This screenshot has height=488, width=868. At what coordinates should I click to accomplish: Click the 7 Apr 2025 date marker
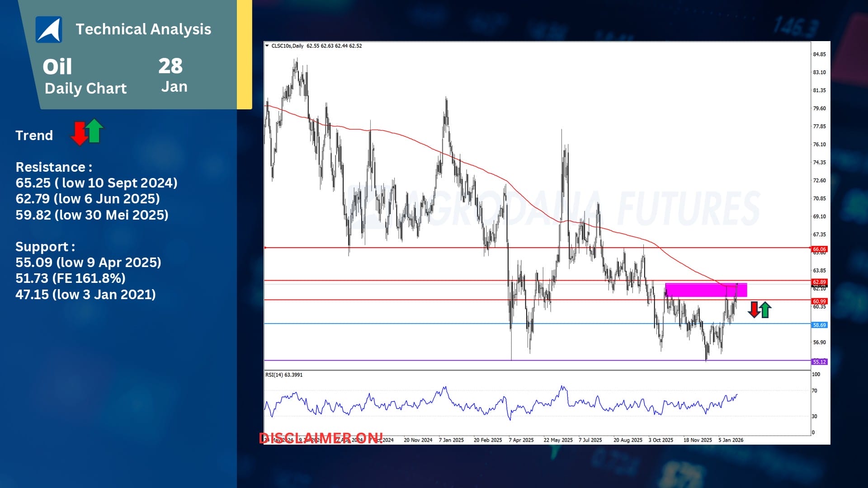click(521, 440)
